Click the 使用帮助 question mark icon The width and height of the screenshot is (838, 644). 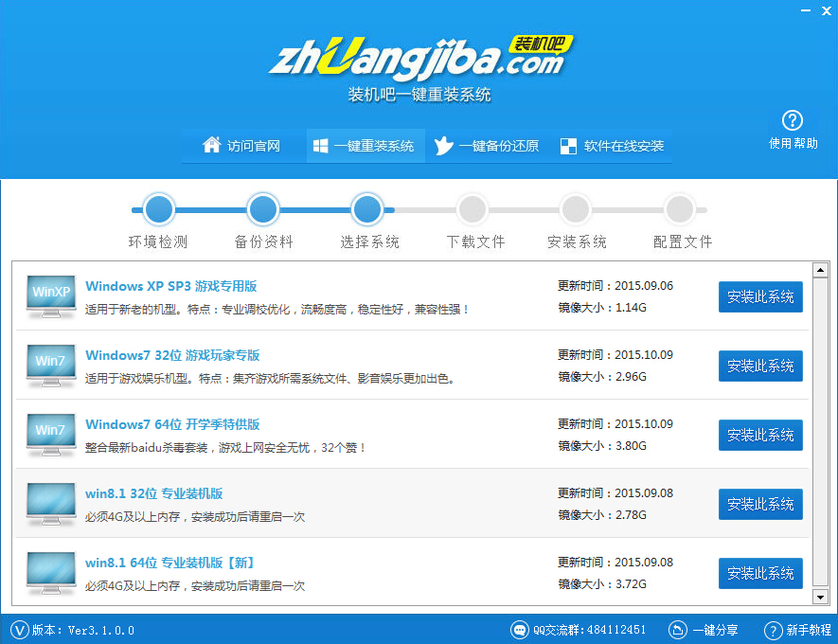tap(792, 120)
